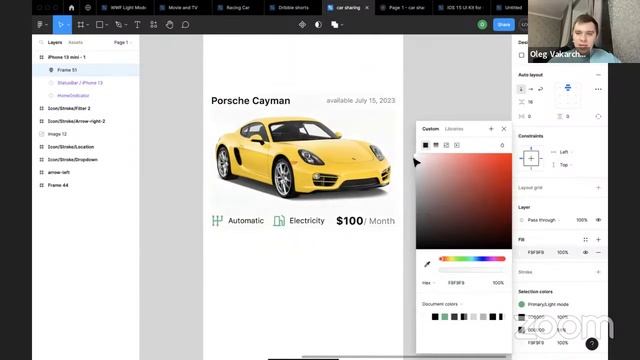The height and width of the screenshot is (360, 640).
Task: Select the Frame 51 layer
Action: coord(86,70)
